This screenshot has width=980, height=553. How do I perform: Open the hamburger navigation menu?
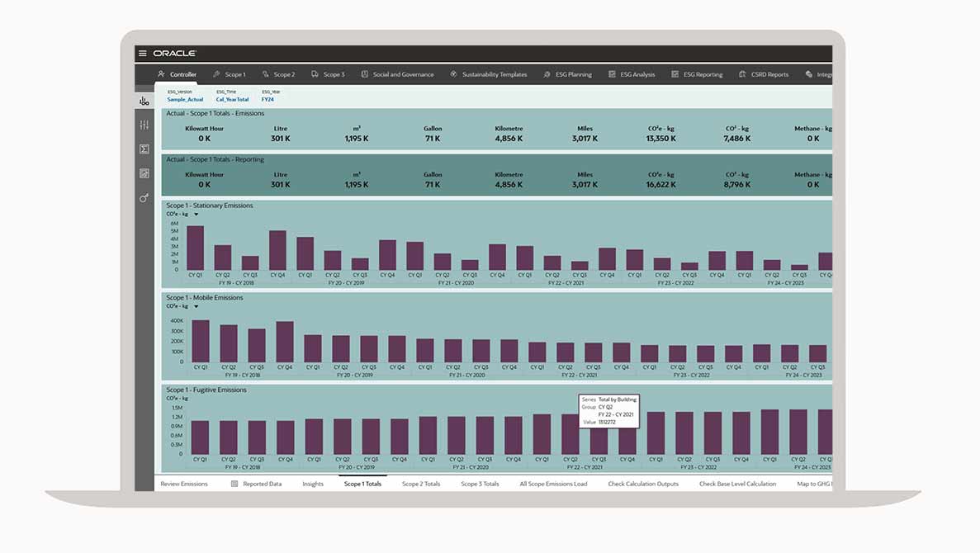click(143, 54)
